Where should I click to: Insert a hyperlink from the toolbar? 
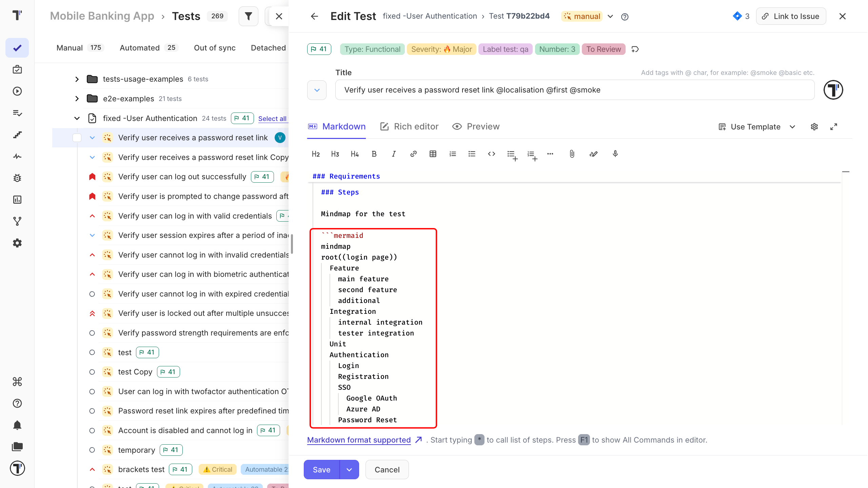click(413, 154)
